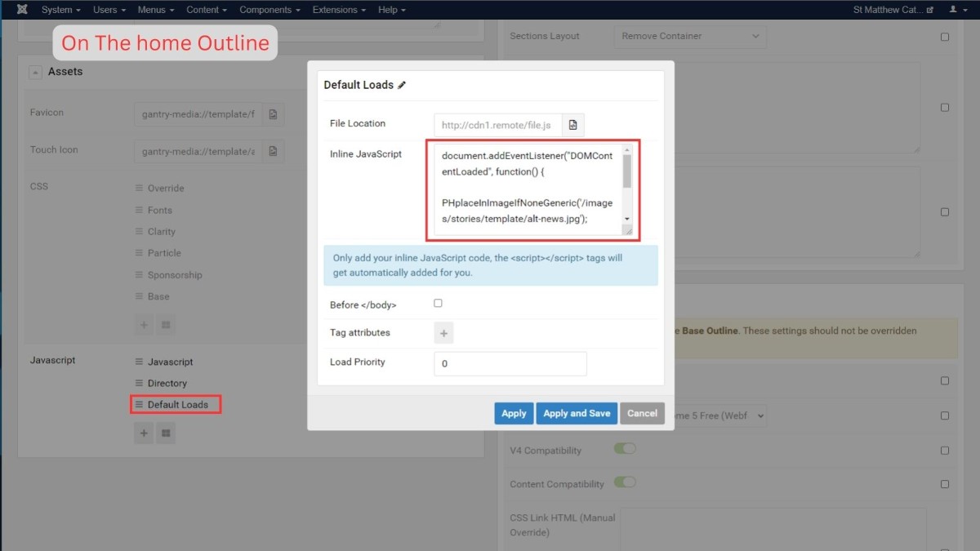Collapse the Assets panel
Viewport: 980px width, 551px height.
pyautogui.click(x=35, y=72)
